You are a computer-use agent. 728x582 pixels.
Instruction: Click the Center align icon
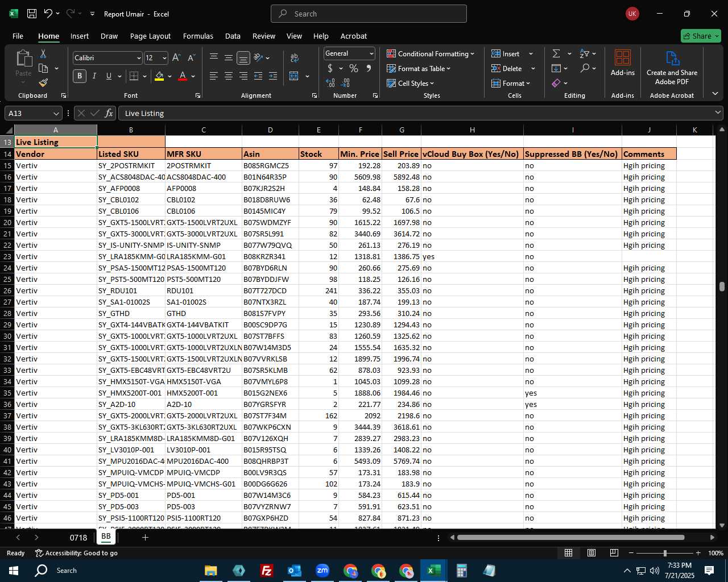[x=229, y=76]
